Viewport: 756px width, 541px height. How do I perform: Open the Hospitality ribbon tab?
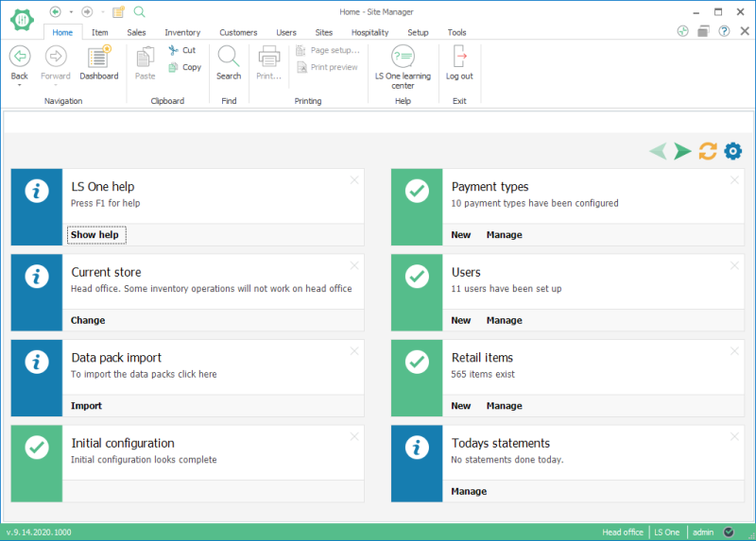(369, 32)
